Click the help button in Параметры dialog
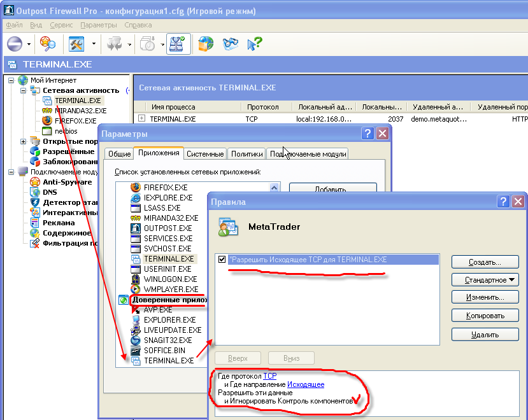This screenshot has width=528, height=420. pos(367,133)
